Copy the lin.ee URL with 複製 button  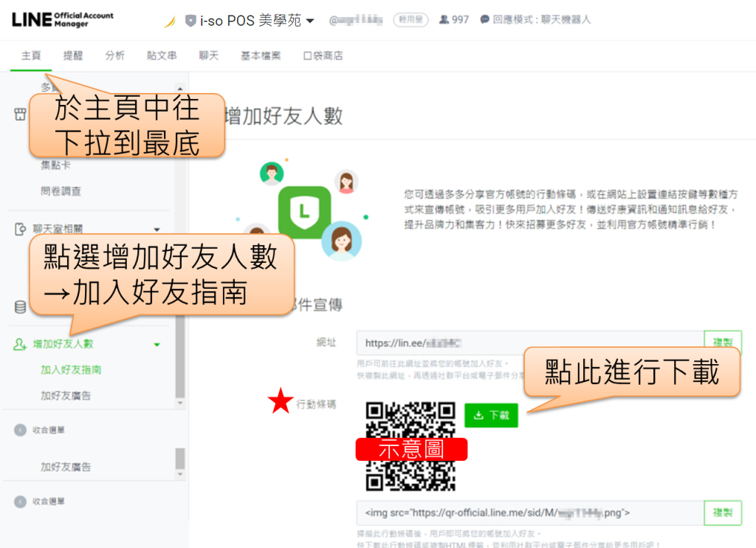[x=722, y=343]
